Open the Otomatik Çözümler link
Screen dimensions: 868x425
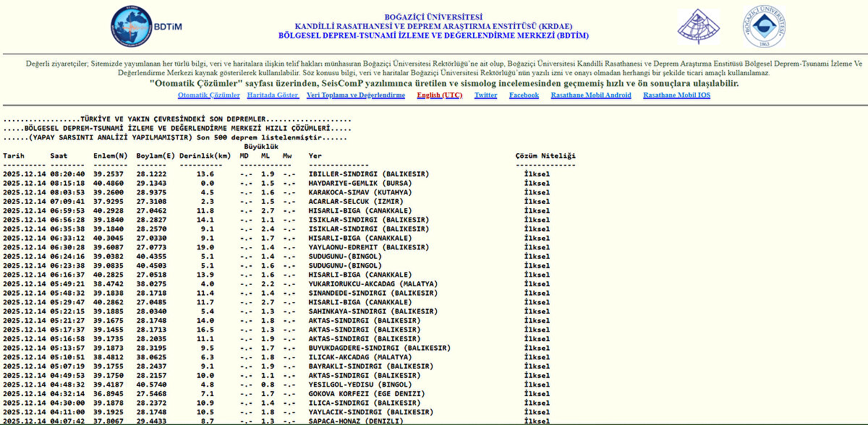(208, 95)
